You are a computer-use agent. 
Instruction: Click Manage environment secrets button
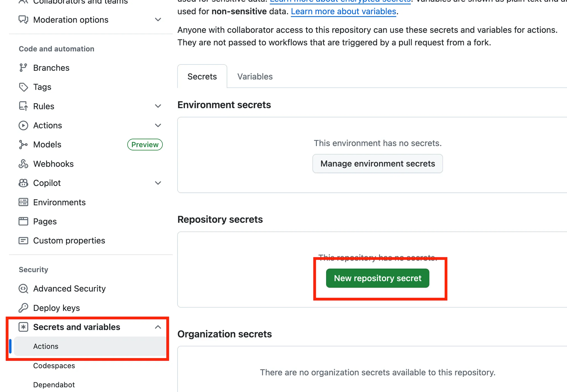(378, 163)
